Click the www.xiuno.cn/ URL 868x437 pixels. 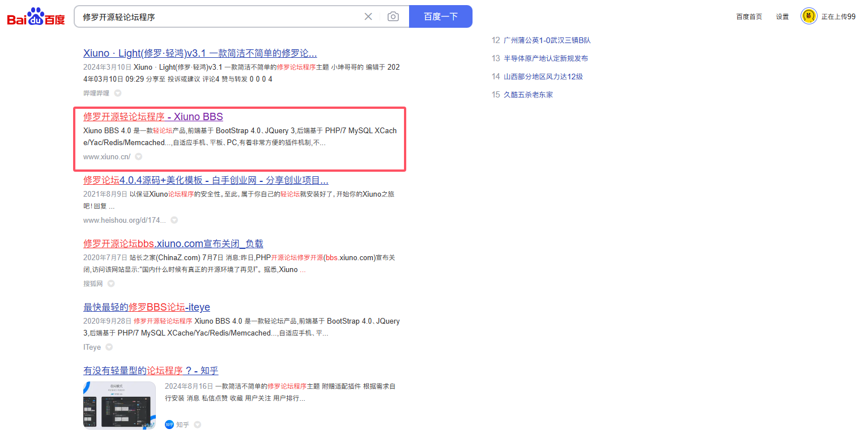(x=107, y=156)
